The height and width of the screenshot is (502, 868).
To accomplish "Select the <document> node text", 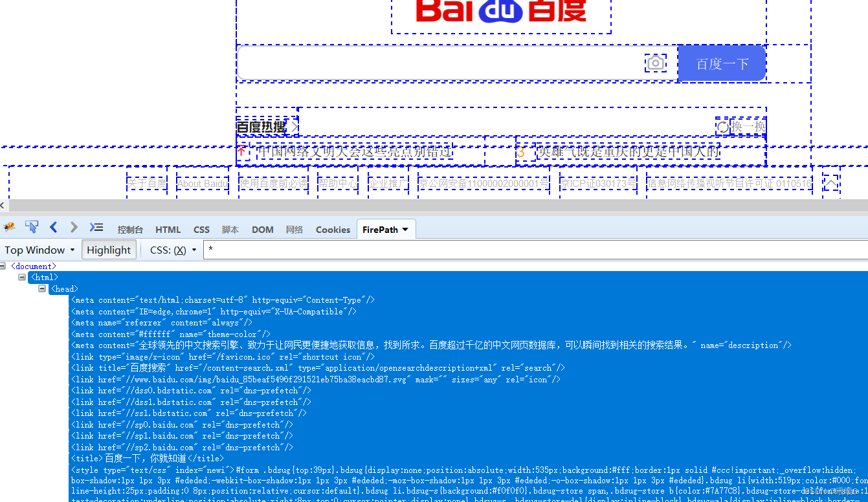I will point(34,266).
